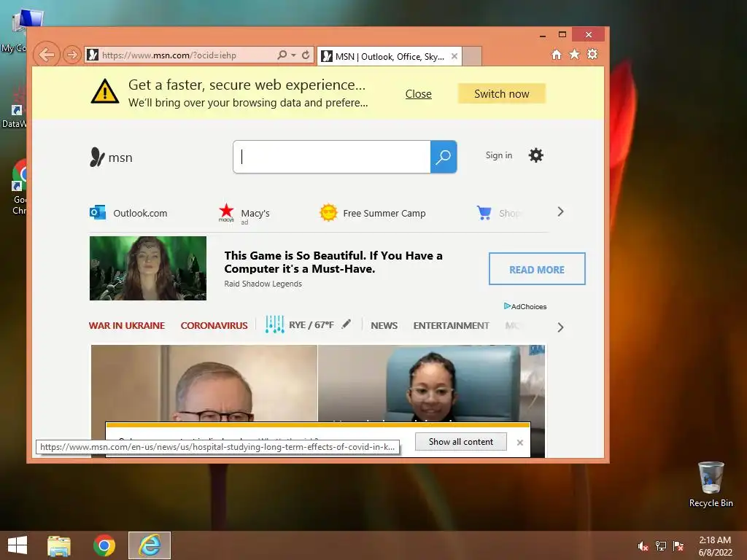Select the Recycle Bin desktop icon

[711, 484]
